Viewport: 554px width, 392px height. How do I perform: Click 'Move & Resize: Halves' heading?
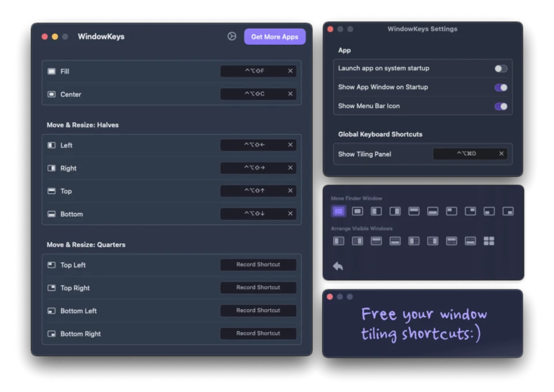(83, 125)
